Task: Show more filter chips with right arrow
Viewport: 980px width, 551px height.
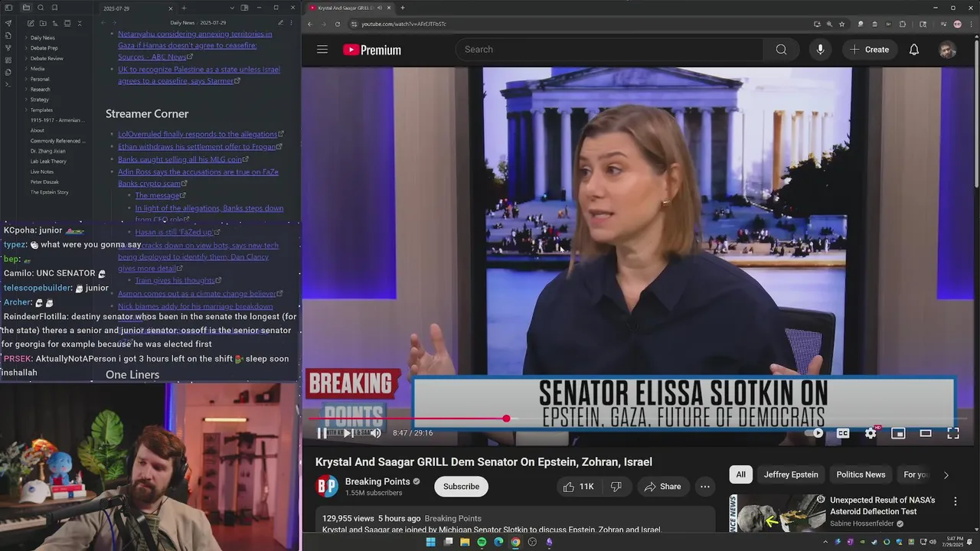Action: (x=946, y=474)
